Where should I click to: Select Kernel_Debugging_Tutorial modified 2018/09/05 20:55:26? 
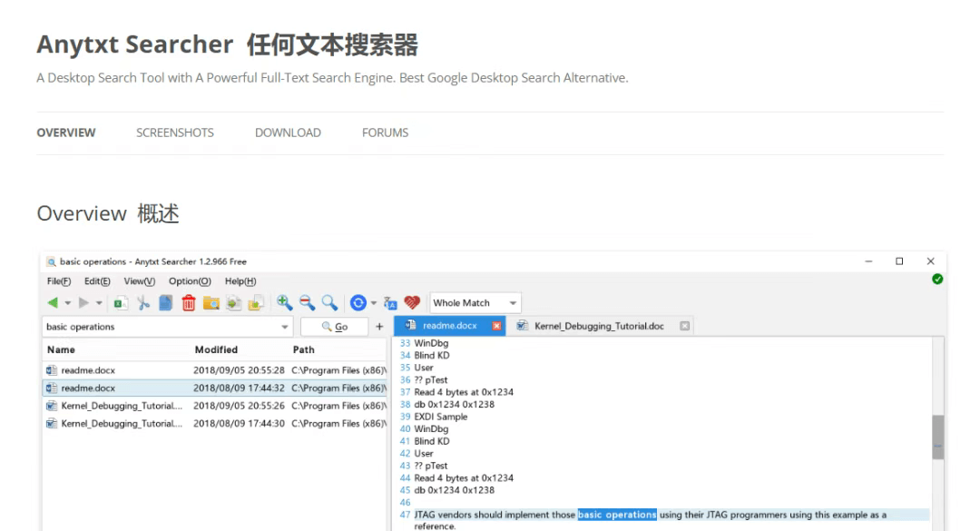pos(215,406)
